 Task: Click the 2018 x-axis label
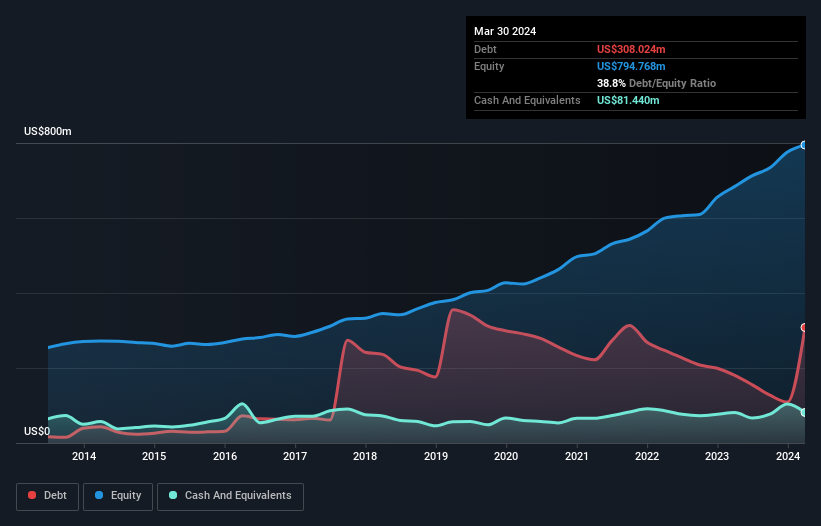pyautogui.click(x=365, y=456)
